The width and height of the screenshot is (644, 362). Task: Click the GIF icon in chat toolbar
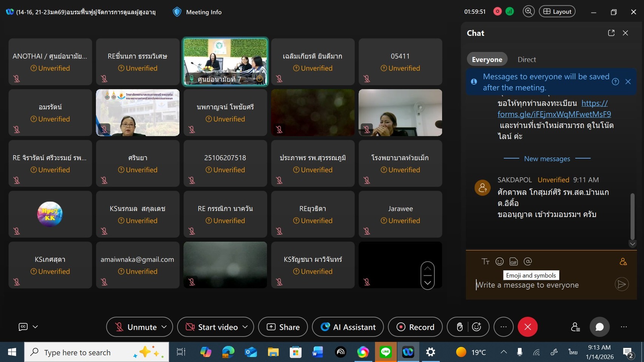pyautogui.click(x=513, y=261)
